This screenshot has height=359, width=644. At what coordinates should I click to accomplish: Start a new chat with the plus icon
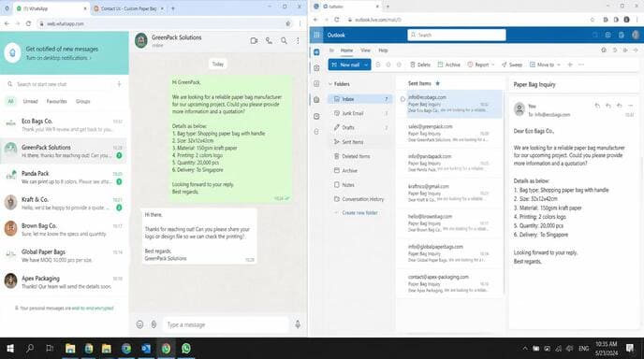point(119,84)
